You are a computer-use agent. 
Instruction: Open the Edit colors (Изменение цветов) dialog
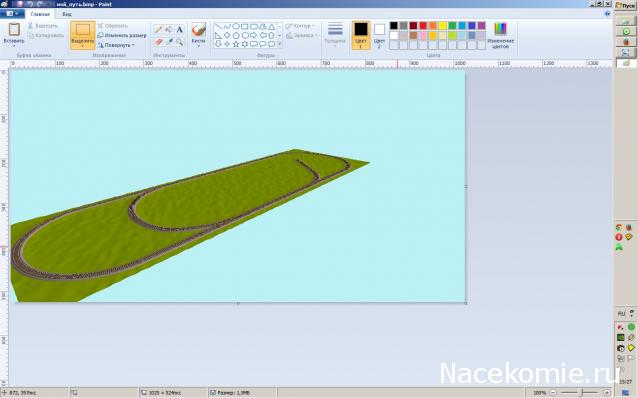coord(500,35)
